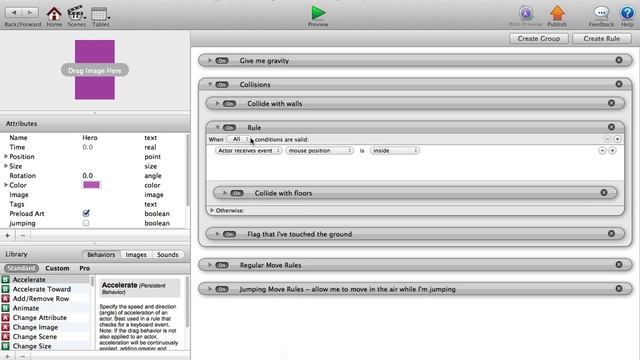
Task: Open the Actor receives event dropdown
Action: tap(248, 151)
